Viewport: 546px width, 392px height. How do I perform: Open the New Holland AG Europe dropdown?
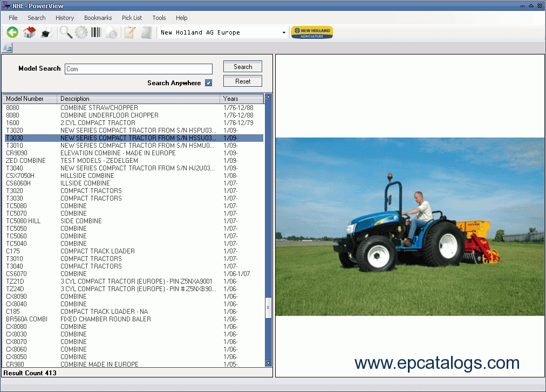284,33
